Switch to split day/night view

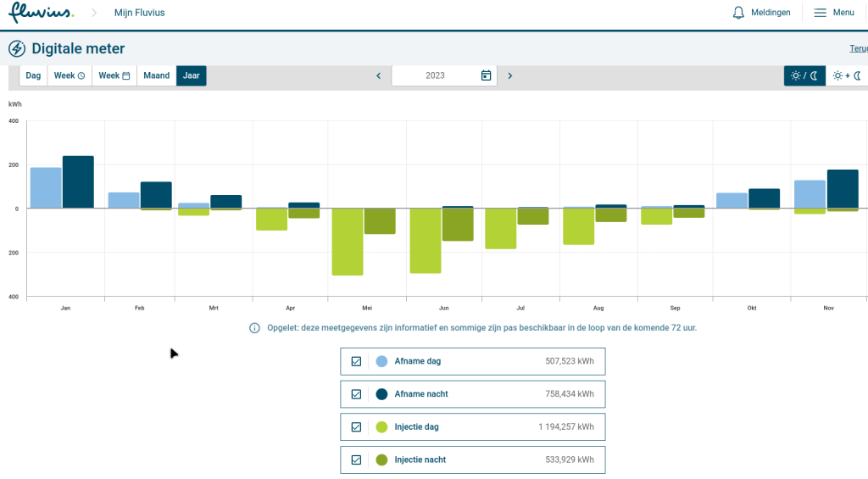click(804, 75)
